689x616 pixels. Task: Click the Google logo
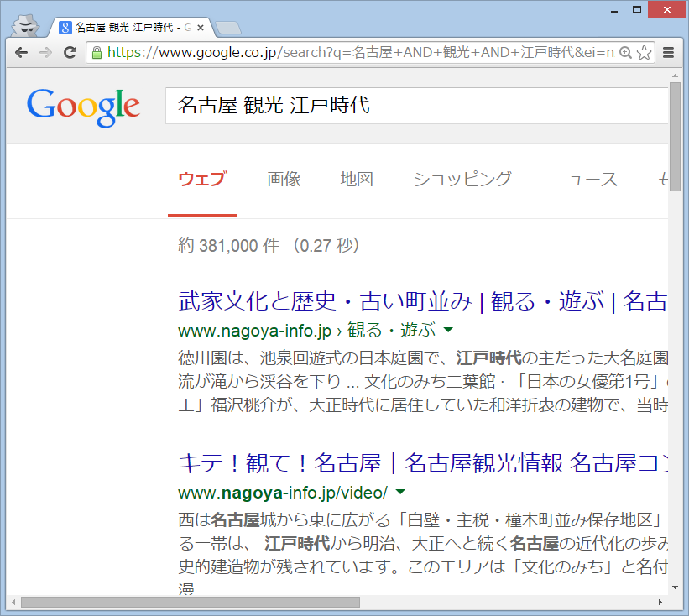(x=83, y=107)
